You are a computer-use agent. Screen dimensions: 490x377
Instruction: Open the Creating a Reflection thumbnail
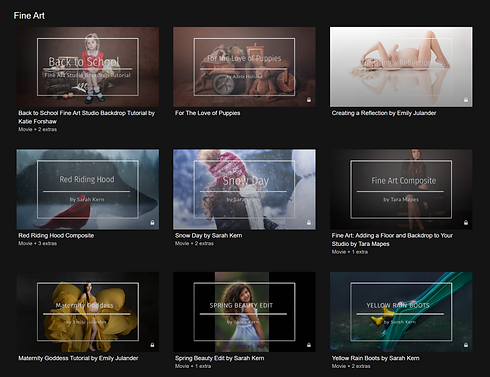401,67
